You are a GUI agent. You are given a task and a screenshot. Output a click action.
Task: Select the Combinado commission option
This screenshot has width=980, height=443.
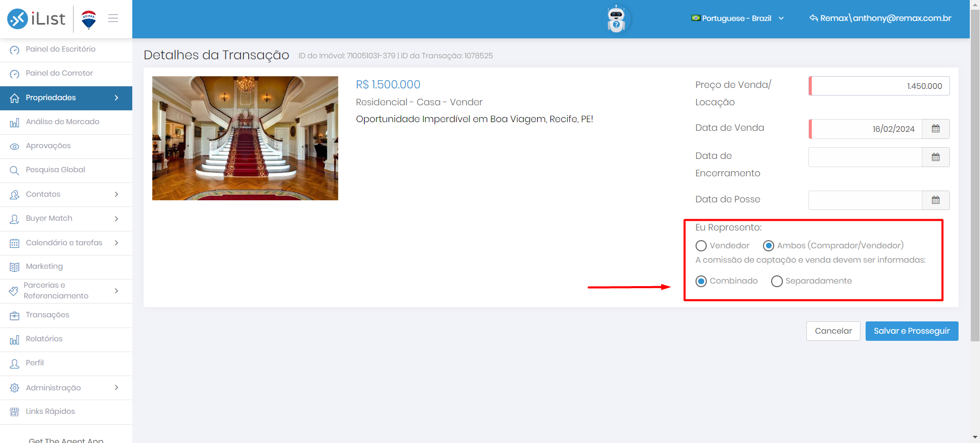coord(701,281)
